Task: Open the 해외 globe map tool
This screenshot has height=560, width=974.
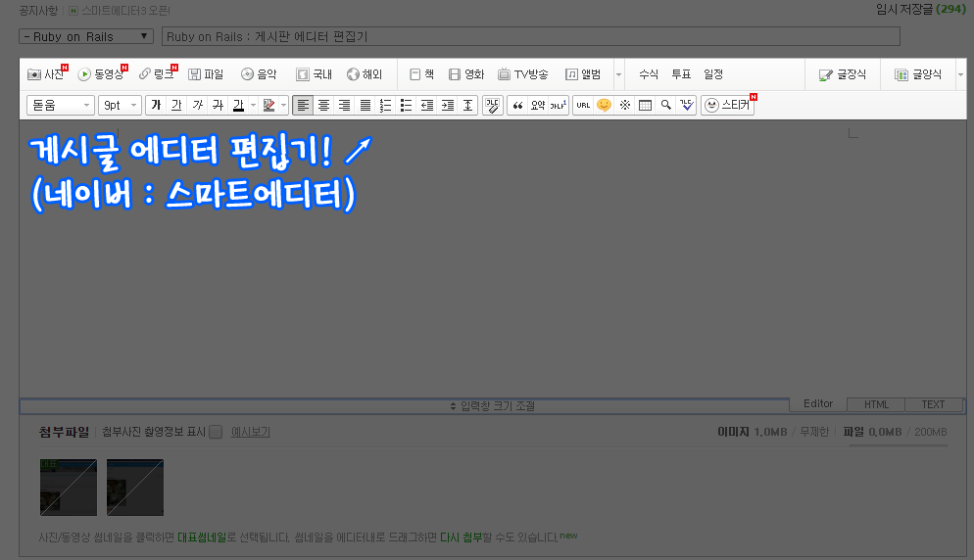Action: tap(365, 73)
